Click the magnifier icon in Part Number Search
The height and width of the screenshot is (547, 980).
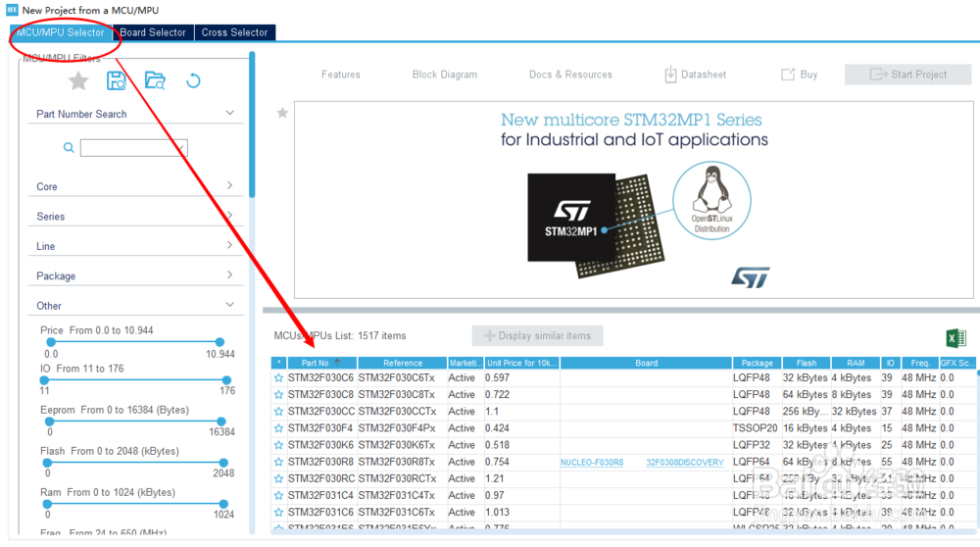pyautogui.click(x=69, y=148)
